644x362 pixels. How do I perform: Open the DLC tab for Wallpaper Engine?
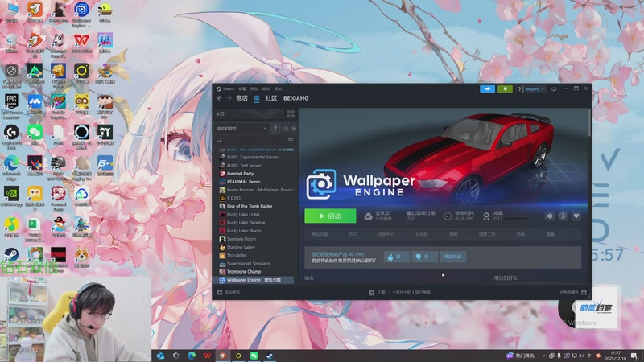353,234
